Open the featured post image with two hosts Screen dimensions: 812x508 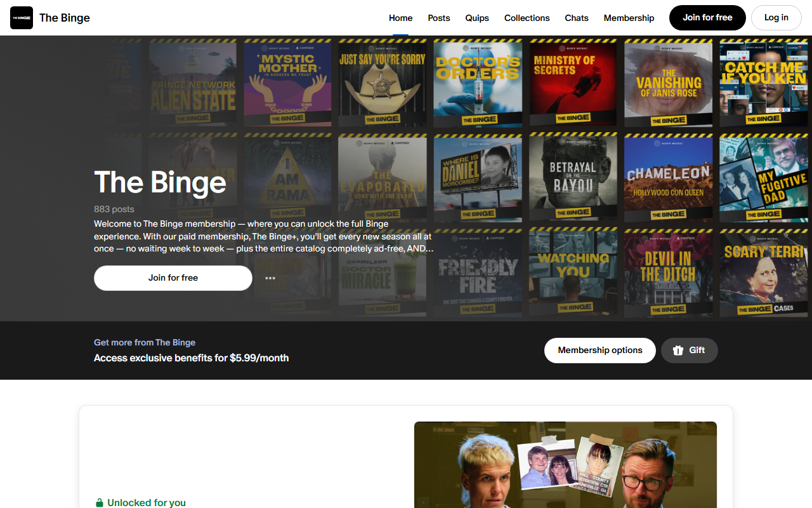(565, 465)
